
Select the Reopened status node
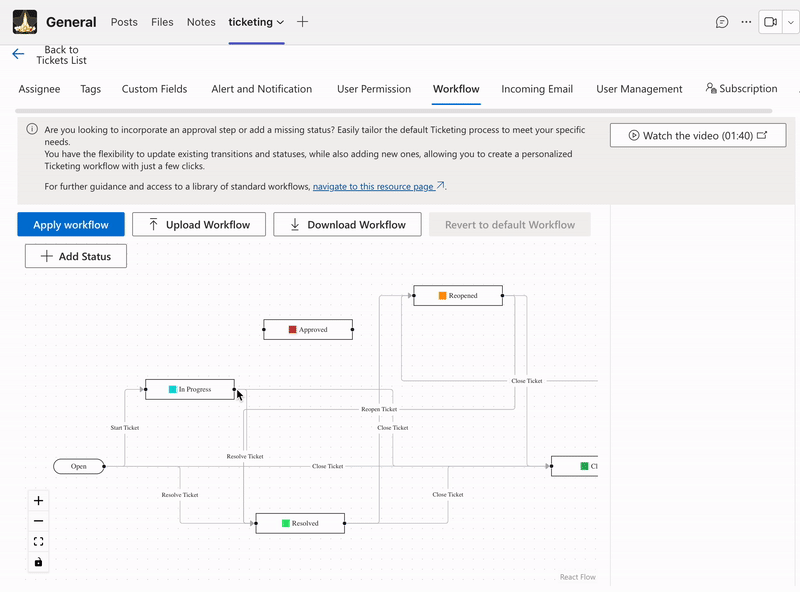tap(458, 295)
